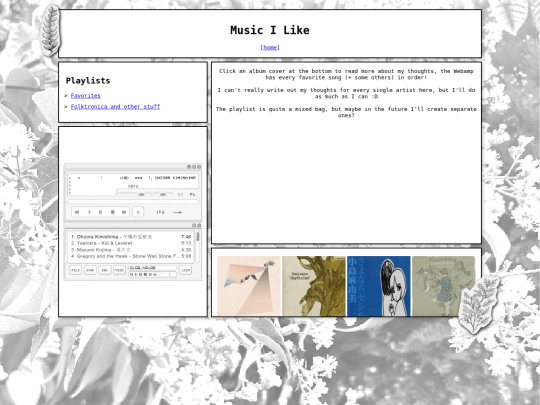540x405 pixels.
Task: Click the playlist's mini stop button
Action: (x=145, y=274)
